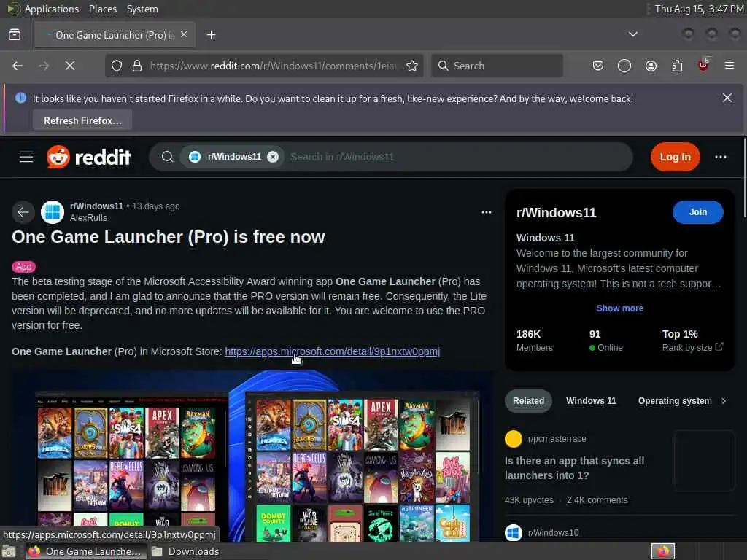747x560 pixels.
Task: Open the tracking protection shield icon
Action: click(117, 66)
